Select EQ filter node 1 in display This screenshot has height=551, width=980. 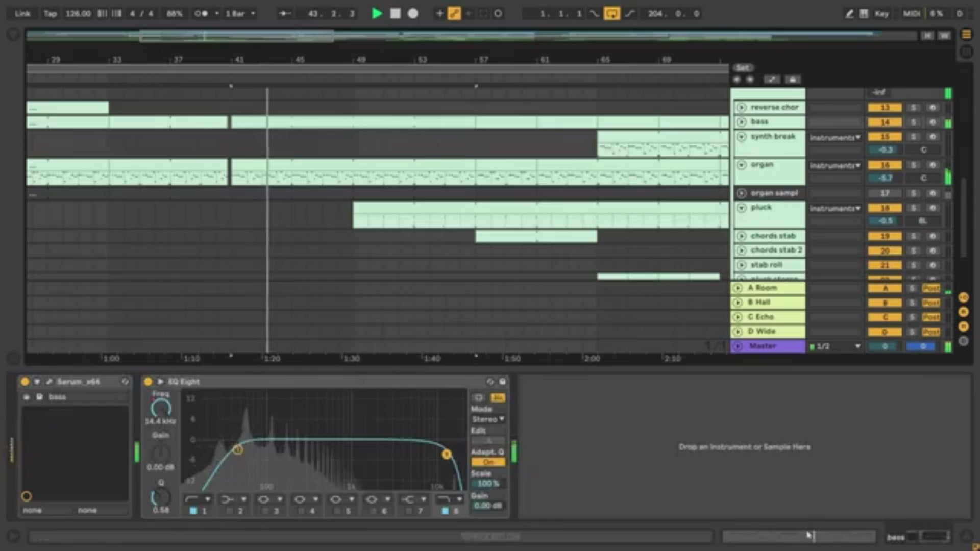(x=237, y=450)
